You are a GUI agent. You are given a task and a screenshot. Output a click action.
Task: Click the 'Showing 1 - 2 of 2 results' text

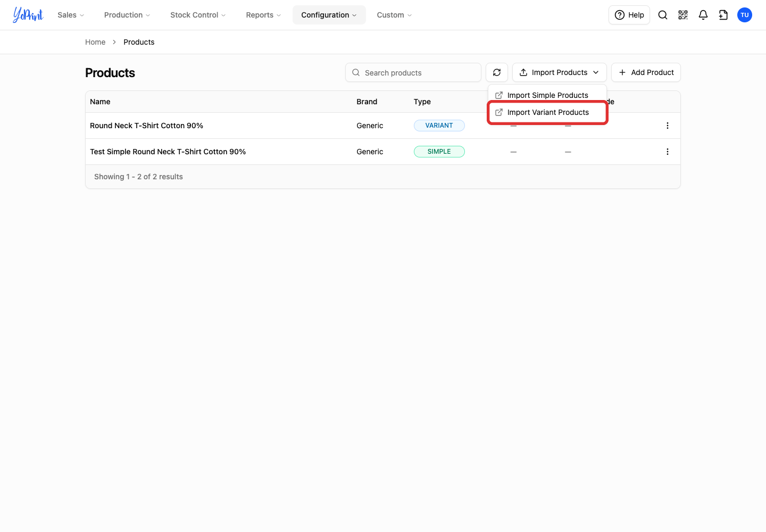click(x=138, y=177)
